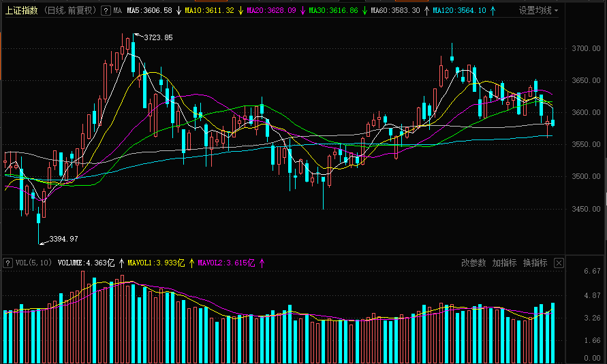607x364 pixels.
Task: Click 加指标 to add an indicator
Action: (x=504, y=263)
